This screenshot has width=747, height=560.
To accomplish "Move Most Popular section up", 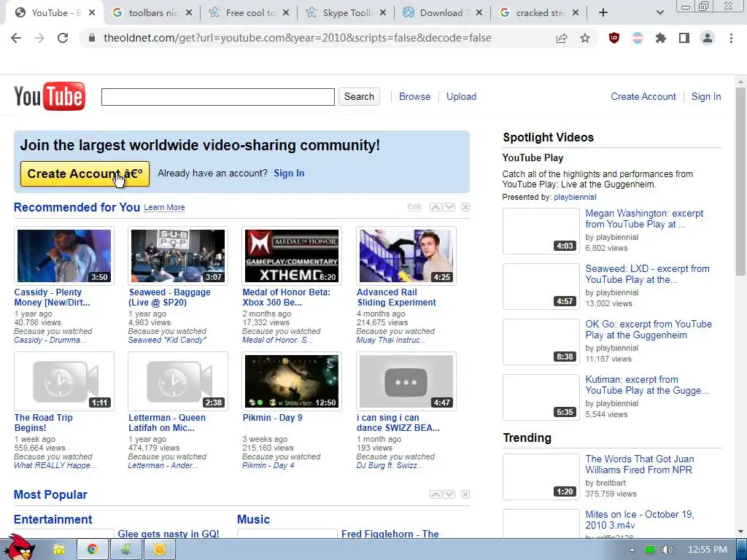I will click(x=436, y=494).
